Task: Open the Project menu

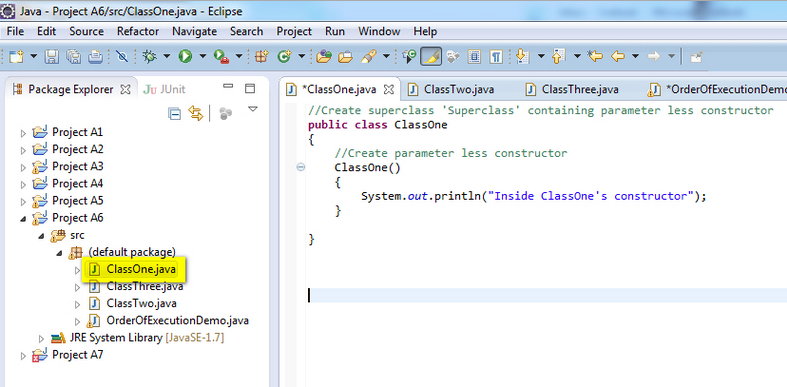Action: pyautogui.click(x=294, y=31)
